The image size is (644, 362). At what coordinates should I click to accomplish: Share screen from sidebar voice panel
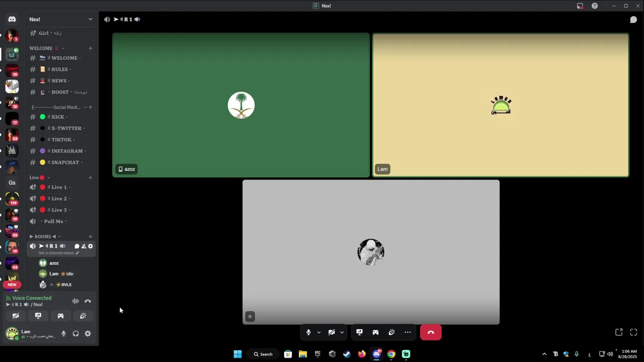[38, 316]
